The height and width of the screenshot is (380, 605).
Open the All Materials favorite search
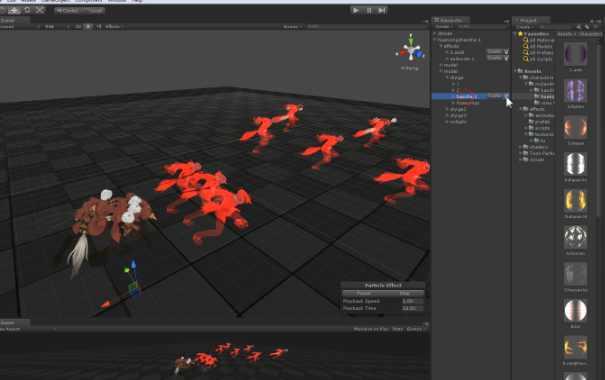point(539,40)
